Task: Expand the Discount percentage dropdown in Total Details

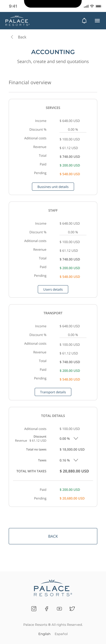Action: [76, 438]
